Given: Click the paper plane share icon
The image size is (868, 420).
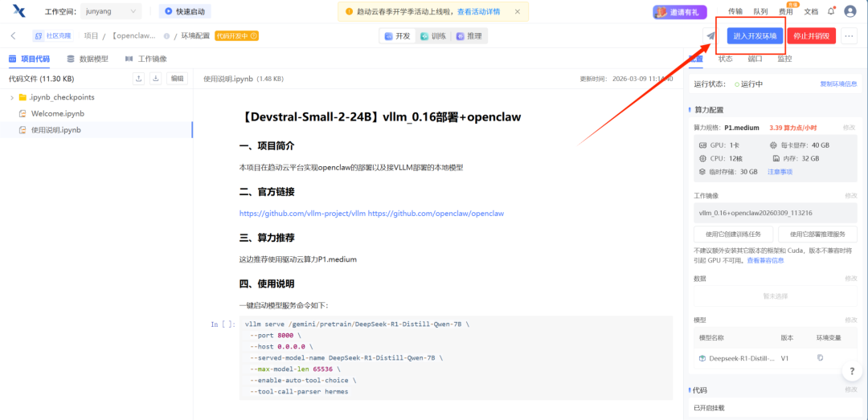Looking at the screenshot, I should [x=710, y=36].
